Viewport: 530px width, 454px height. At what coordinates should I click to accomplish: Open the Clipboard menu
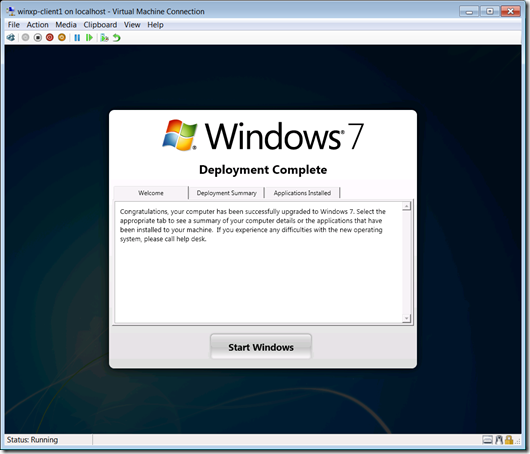100,25
